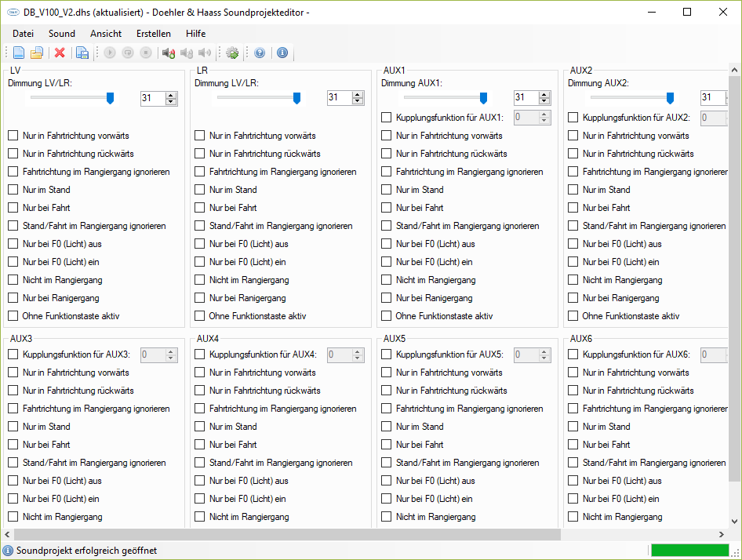Click the info icon in status bar
The height and width of the screenshot is (560, 742).
pos(8,551)
